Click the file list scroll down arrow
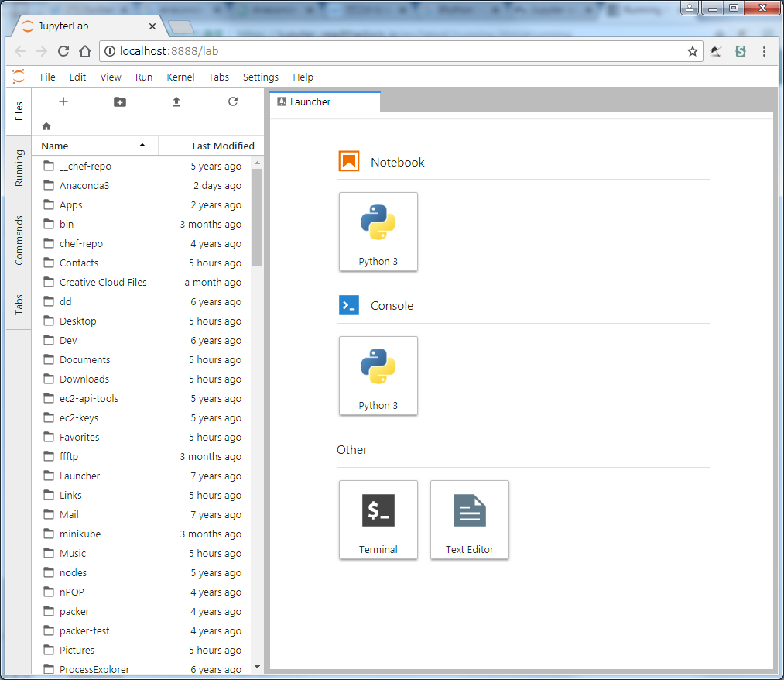The height and width of the screenshot is (680, 784). click(x=258, y=667)
